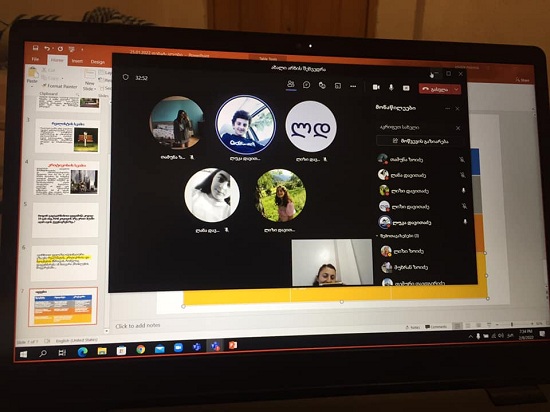
Task: Switch to the Design ribbon tab
Action: [98, 62]
